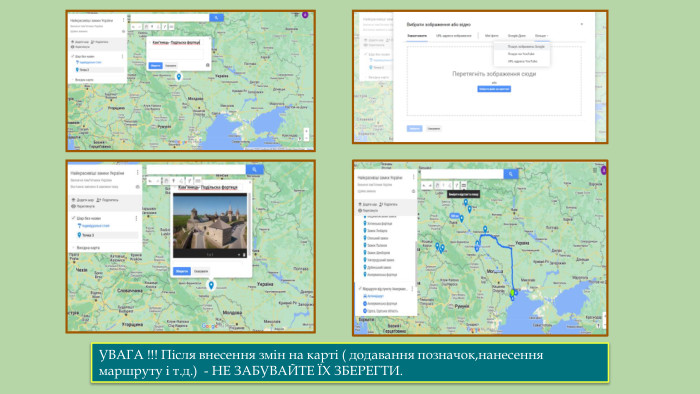Click the blue map pin under the empty popup
The width and height of the screenshot is (700, 394).
(x=179, y=77)
